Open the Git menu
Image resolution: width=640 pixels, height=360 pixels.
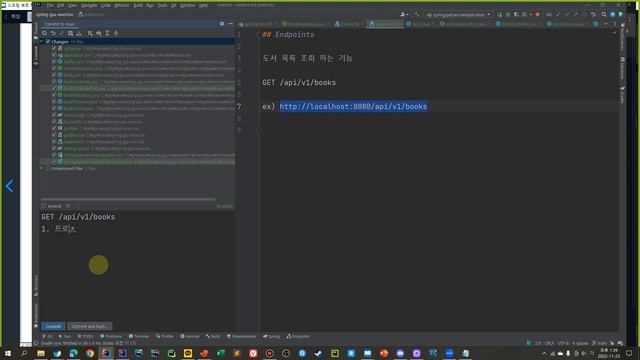(173, 5)
